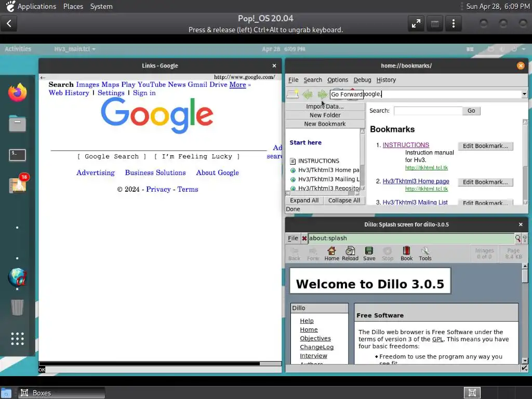
Task: Click Dillo's Home toolbar icon
Action: (331, 254)
